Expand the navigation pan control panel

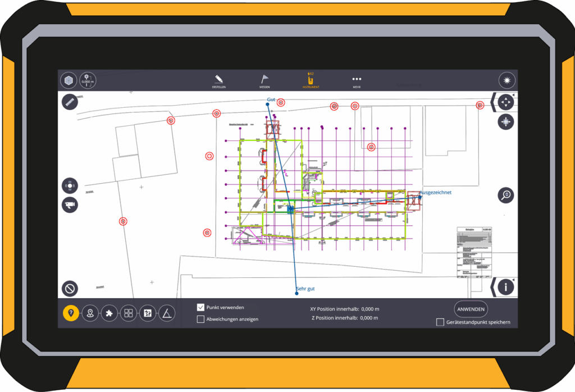(x=493, y=102)
